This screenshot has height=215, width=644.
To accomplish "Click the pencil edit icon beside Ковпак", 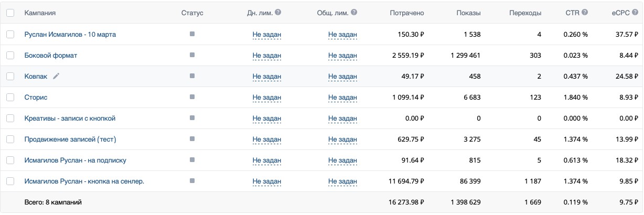I will point(56,76).
